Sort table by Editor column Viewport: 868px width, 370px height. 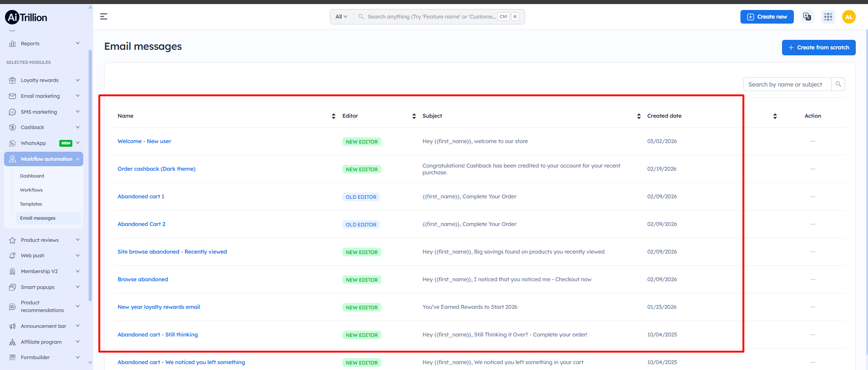point(414,116)
